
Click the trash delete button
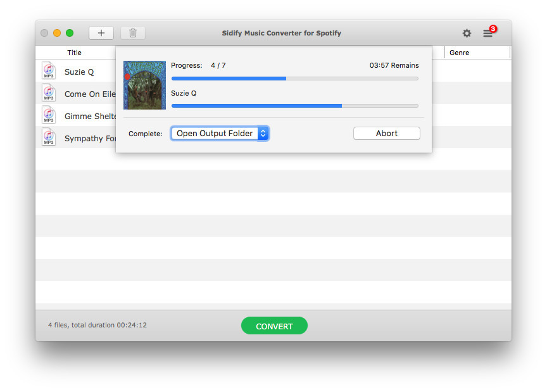pyautogui.click(x=132, y=33)
